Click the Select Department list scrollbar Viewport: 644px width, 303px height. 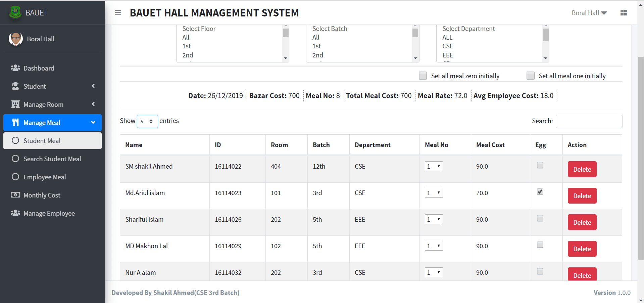546,35
